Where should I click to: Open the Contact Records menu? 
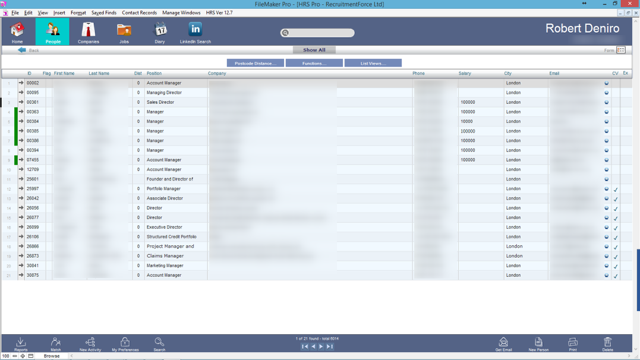(139, 13)
